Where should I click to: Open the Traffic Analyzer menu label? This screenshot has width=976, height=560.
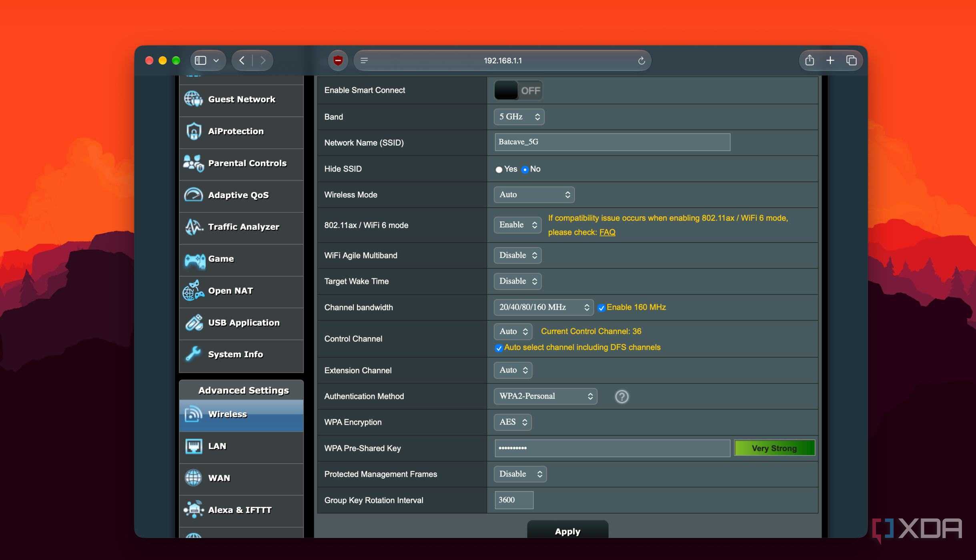pyautogui.click(x=244, y=227)
